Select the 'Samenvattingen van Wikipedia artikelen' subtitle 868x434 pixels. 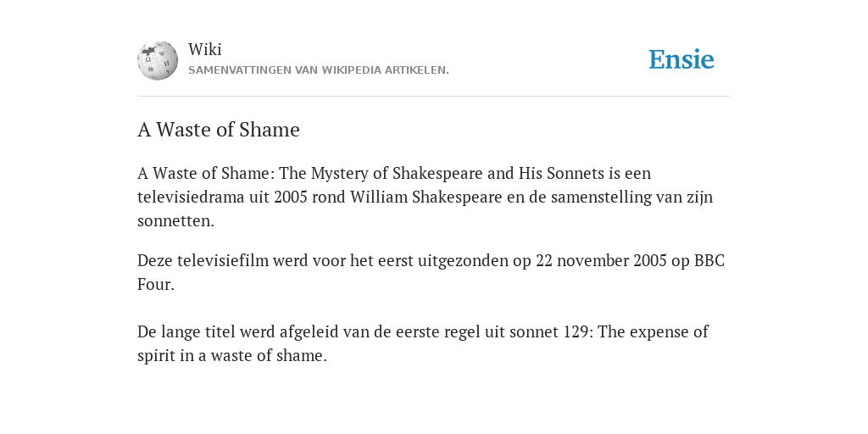[319, 70]
